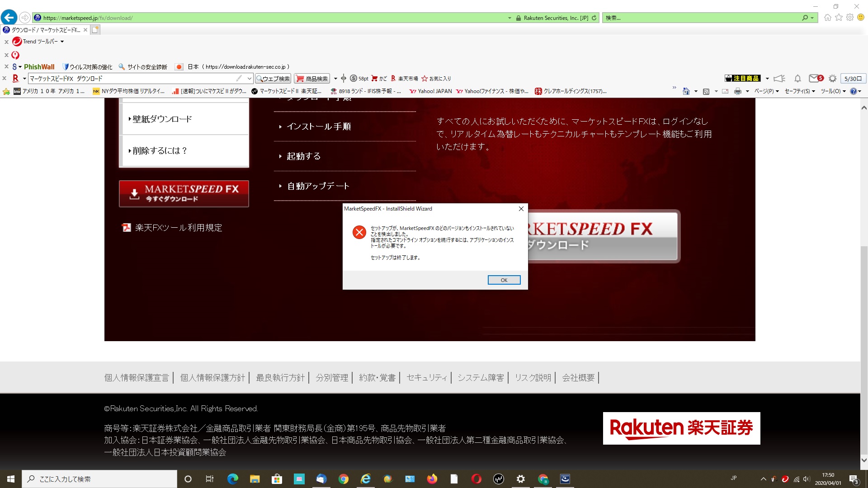Open the 楽天FXツール利用規定 PDF link
This screenshot has width=868, height=488.
tap(172, 228)
